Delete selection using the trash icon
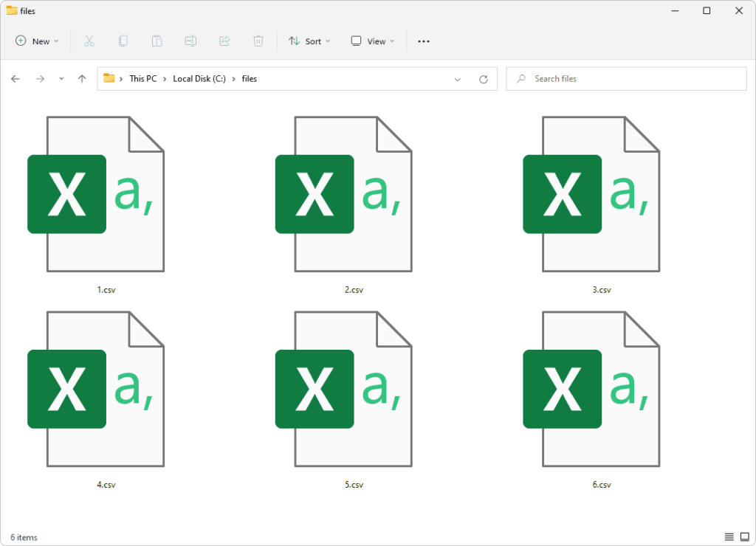The width and height of the screenshot is (756, 546). point(258,41)
